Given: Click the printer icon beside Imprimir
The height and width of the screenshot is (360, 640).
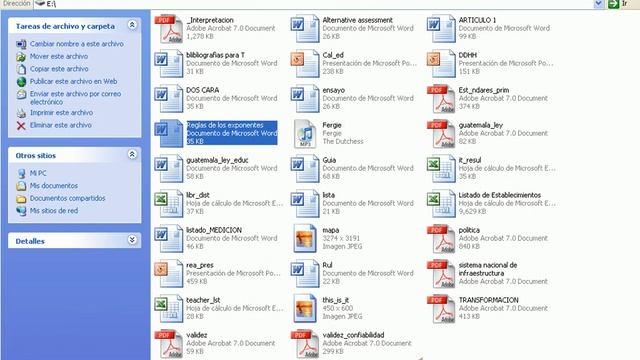Looking at the screenshot, I should coord(21,113).
